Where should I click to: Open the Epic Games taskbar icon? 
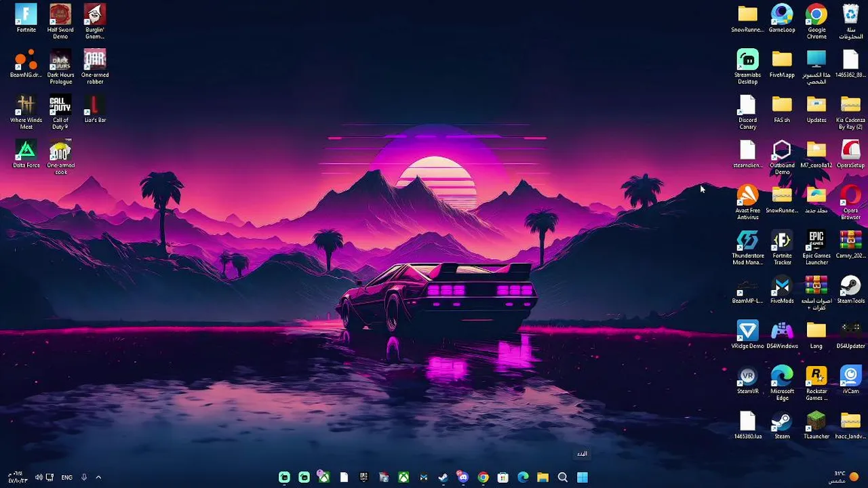[x=364, y=477]
